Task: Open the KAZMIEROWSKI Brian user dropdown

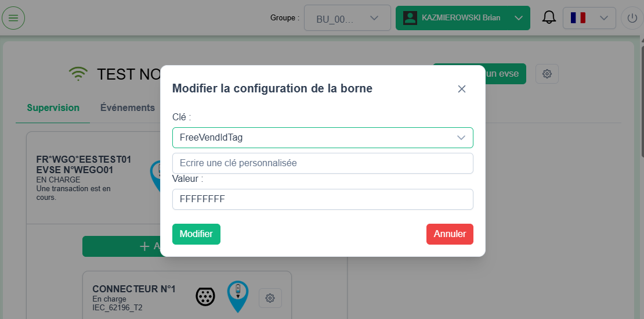Action: 462,18
